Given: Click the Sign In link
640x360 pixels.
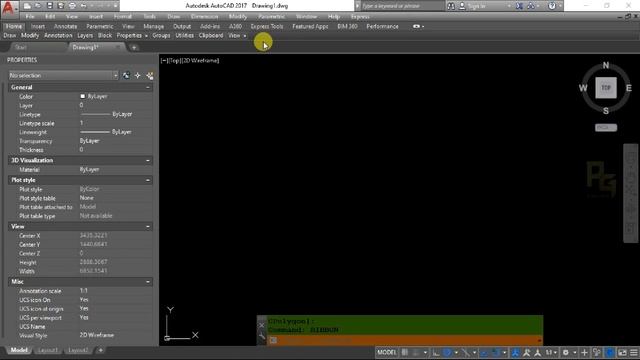Looking at the screenshot, I should click(477, 6).
